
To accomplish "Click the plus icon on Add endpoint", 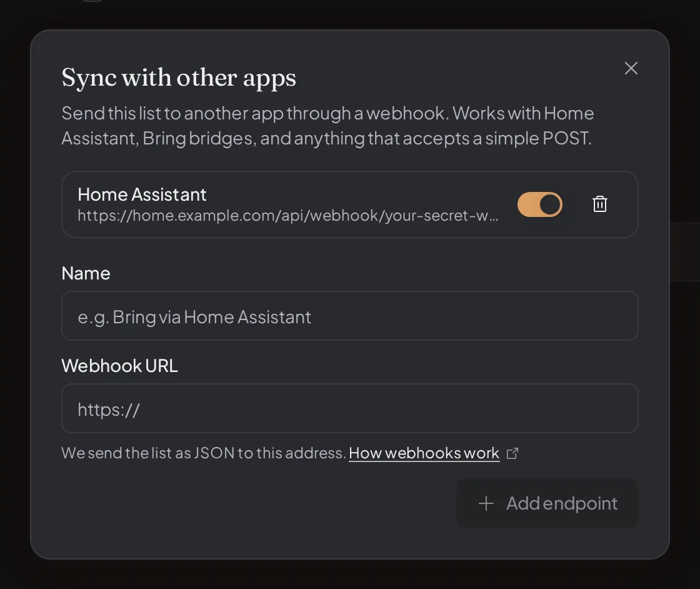I will tap(486, 504).
